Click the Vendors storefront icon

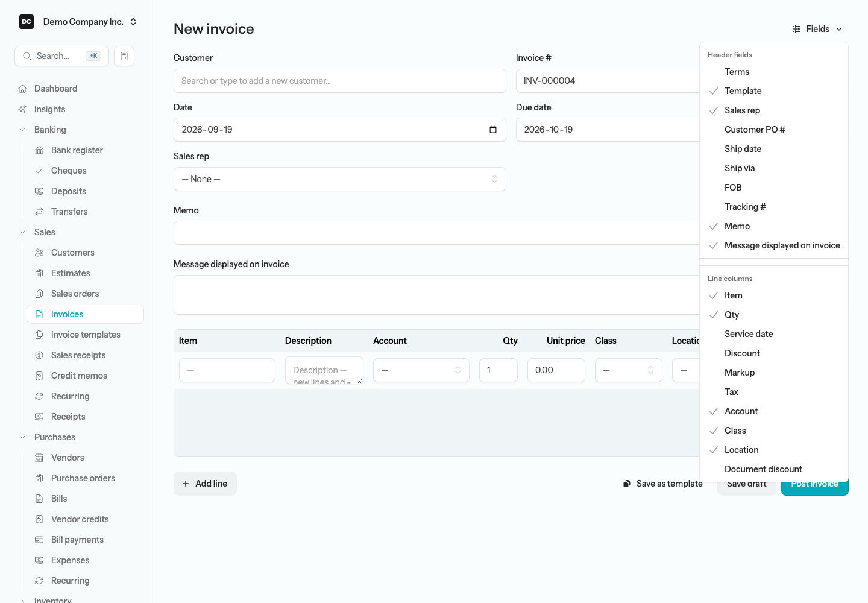coord(39,458)
